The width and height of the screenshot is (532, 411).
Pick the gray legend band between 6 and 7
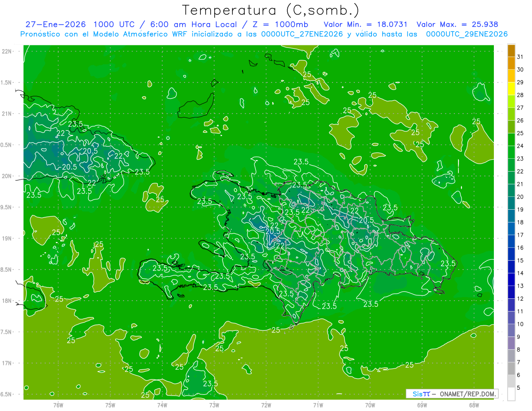point(511,368)
